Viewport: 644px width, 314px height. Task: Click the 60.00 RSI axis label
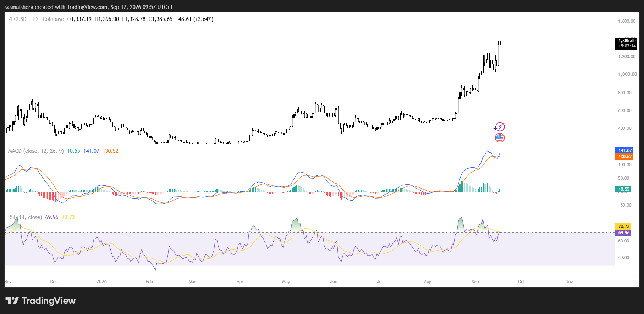point(623,241)
